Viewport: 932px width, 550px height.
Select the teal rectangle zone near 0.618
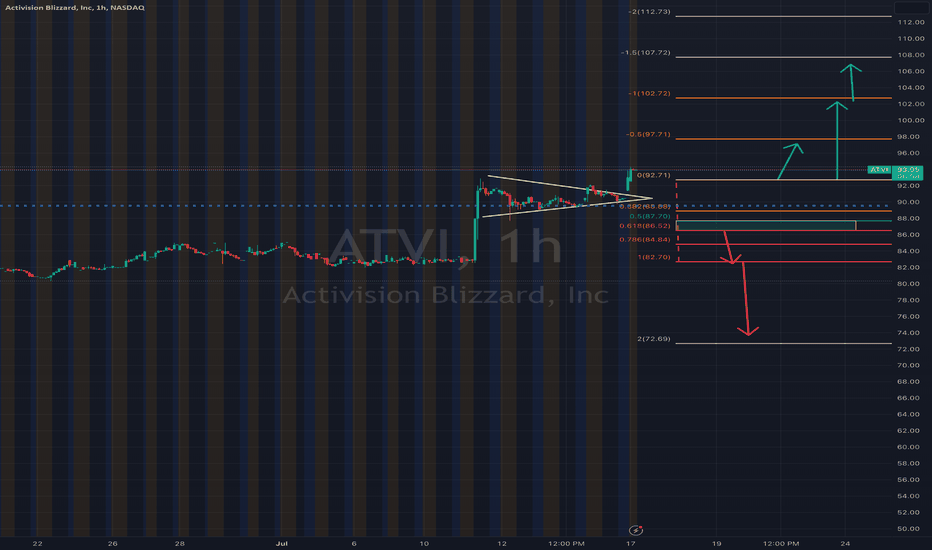point(766,225)
